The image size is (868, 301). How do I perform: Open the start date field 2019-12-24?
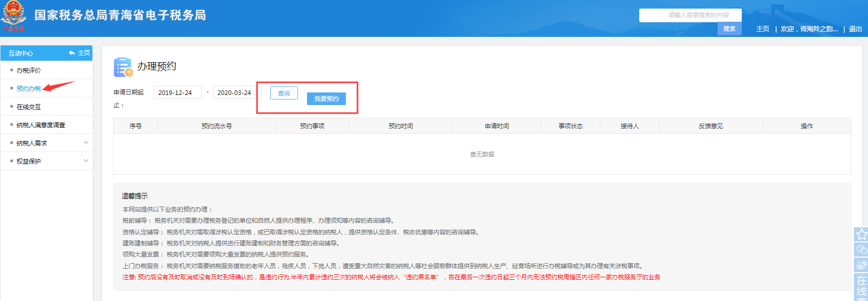tap(178, 92)
